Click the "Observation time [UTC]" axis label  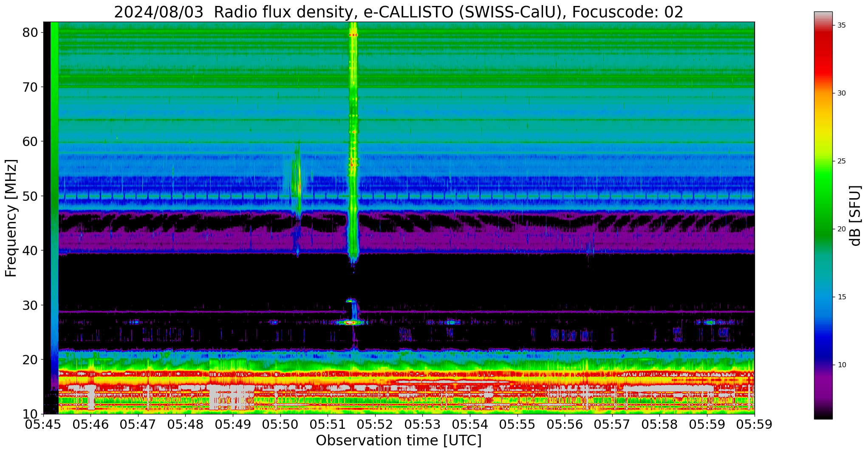point(399,440)
